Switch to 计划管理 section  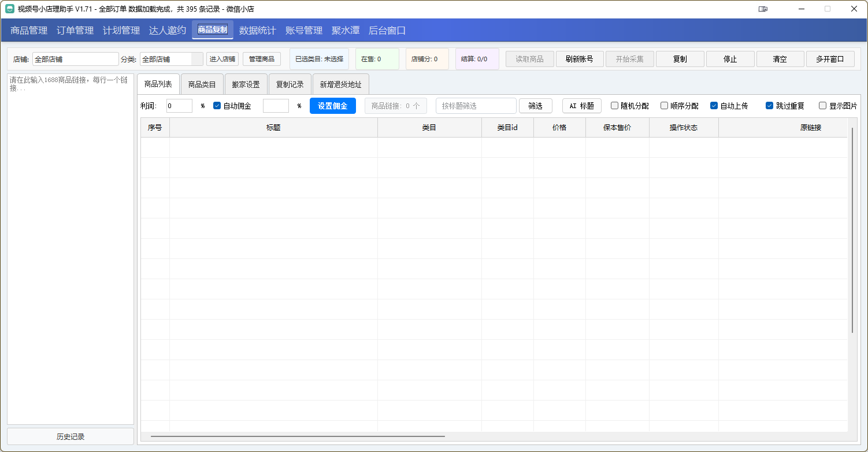click(121, 31)
